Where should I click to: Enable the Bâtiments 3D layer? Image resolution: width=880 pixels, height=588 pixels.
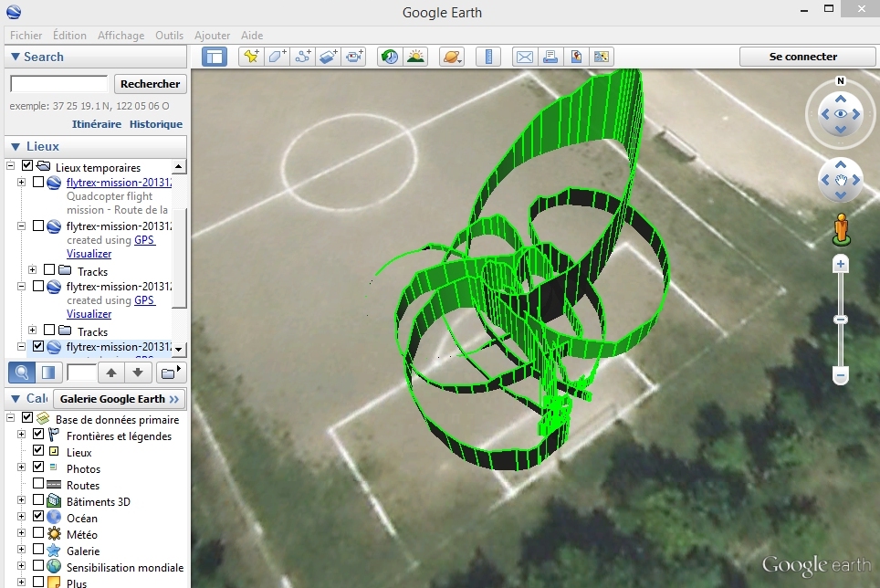pyautogui.click(x=38, y=499)
